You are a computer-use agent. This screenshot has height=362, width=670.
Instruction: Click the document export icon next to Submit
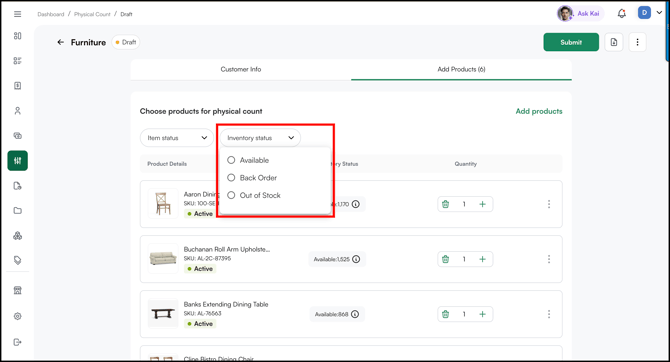click(x=614, y=42)
